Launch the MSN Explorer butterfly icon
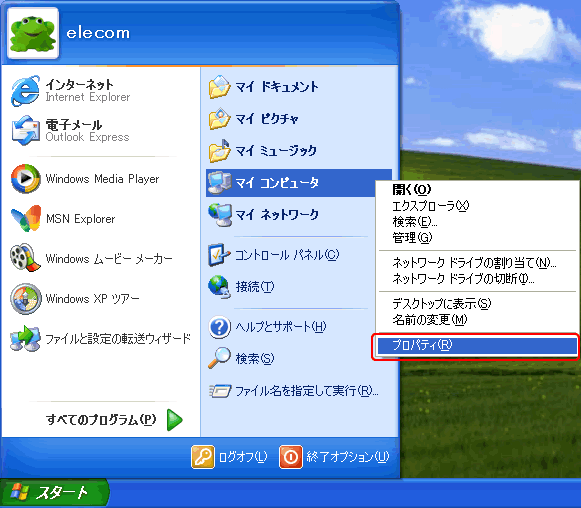Image resolution: width=581 pixels, height=508 pixels. click(26, 218)
